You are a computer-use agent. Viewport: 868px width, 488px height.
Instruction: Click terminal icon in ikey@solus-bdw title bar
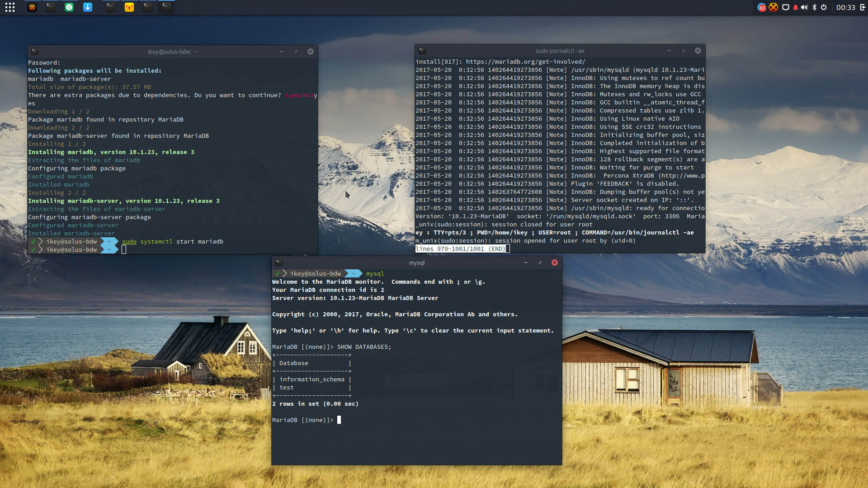tap(35, 52)
